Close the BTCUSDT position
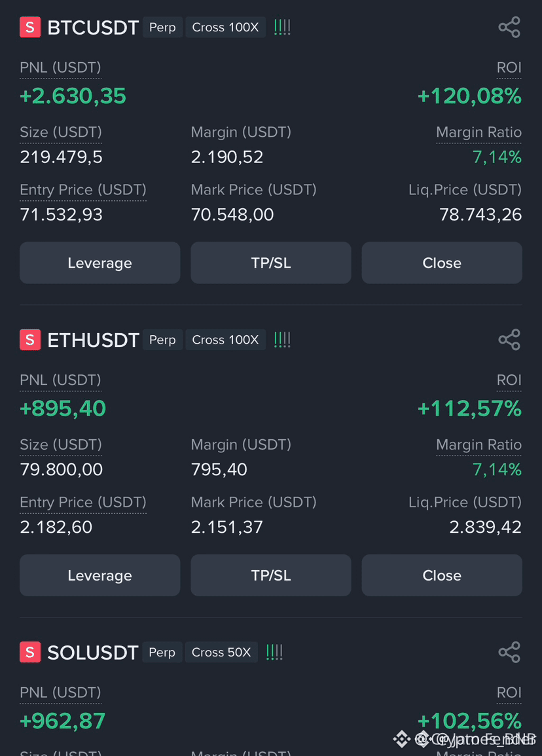542x756 pixels. click(442, 262)
